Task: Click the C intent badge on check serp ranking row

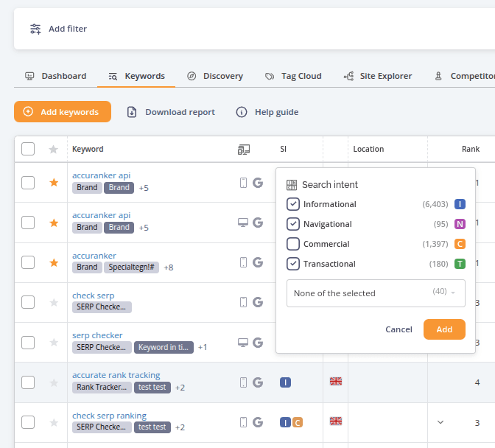Action: (298, 422)
